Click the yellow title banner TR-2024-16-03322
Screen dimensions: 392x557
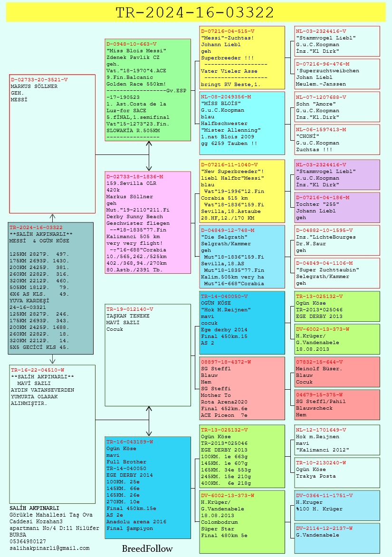coord(196,12)
